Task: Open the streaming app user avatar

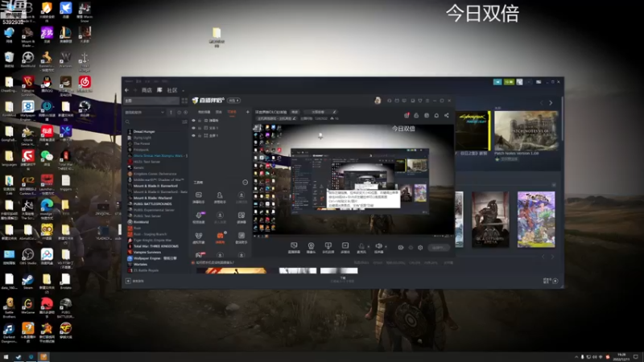Action: [x=378, y=101]
